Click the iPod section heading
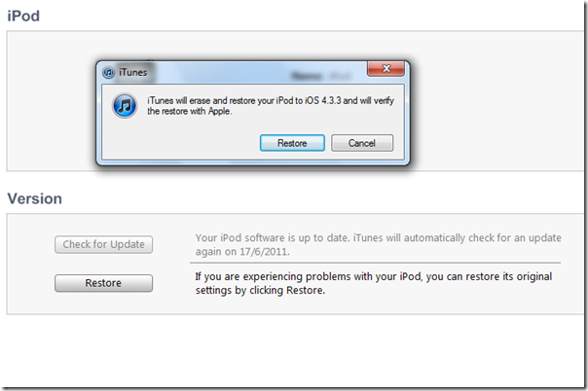 23,17
